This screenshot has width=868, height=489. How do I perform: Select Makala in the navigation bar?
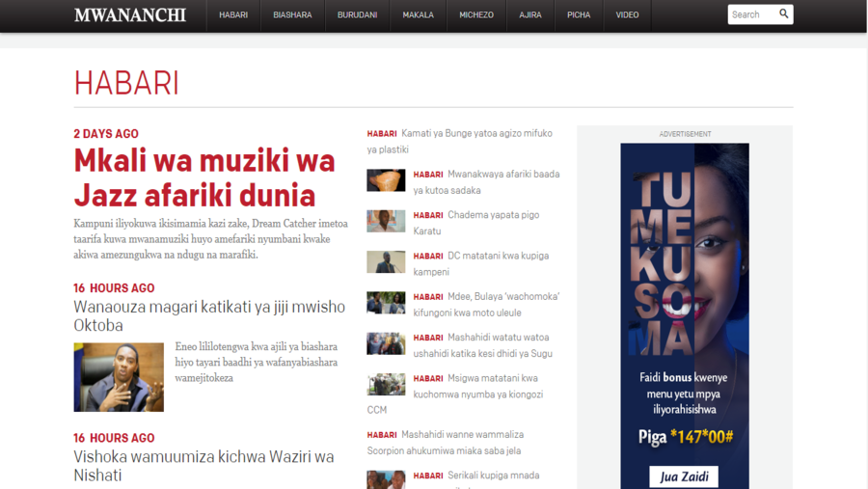pyautogui.click(x=418, y=15)
